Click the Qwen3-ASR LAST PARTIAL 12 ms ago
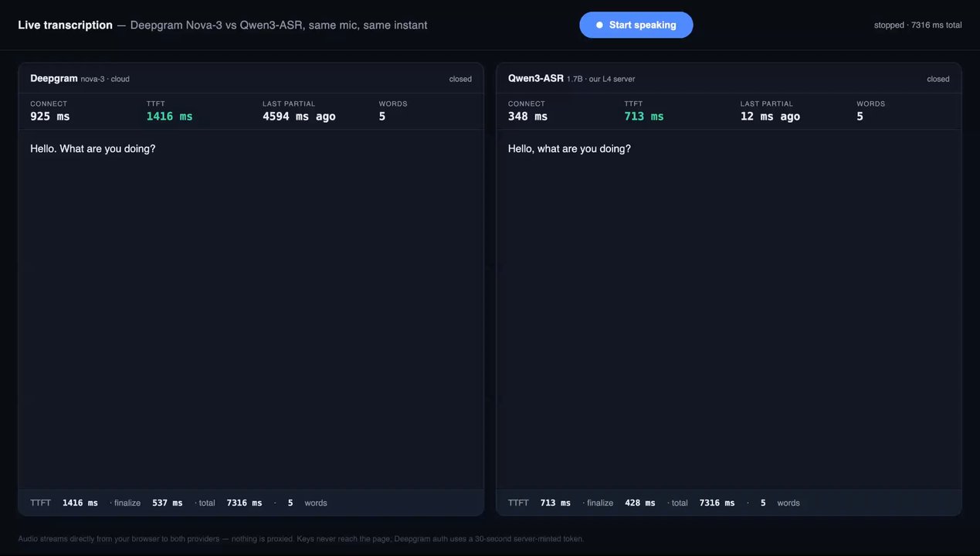 (770, 116)
